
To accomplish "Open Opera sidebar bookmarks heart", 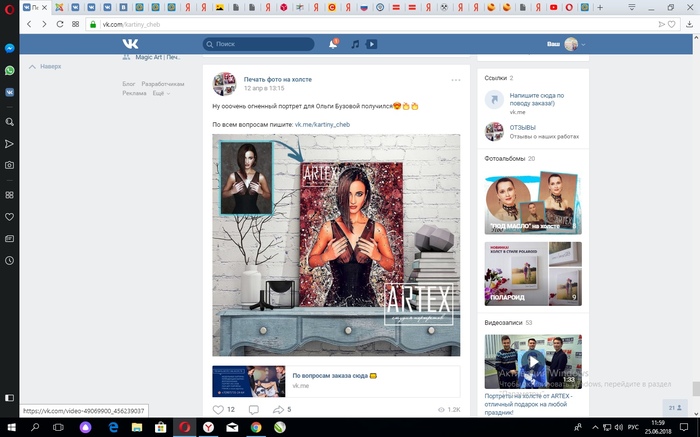I will (9, 216).
